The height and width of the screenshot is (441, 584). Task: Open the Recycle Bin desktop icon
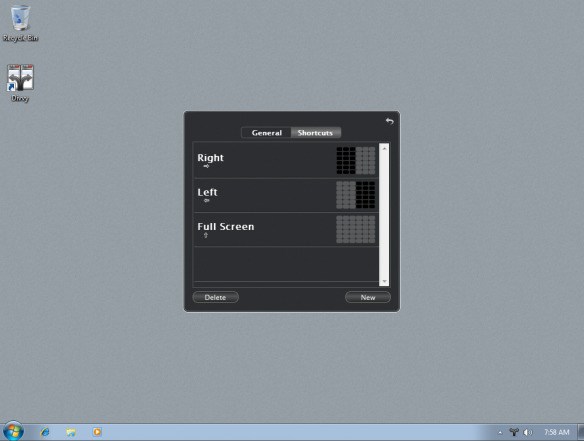coord(20,22)
